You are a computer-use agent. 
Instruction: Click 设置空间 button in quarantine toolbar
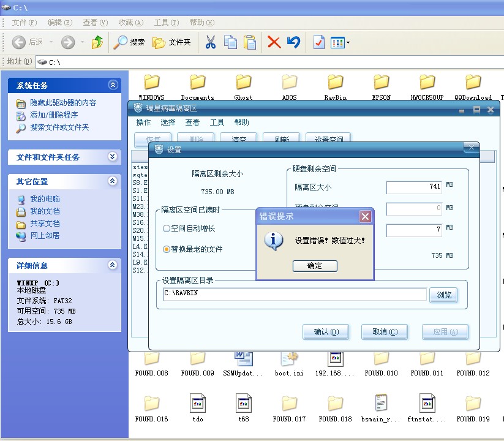click(328, 138)
